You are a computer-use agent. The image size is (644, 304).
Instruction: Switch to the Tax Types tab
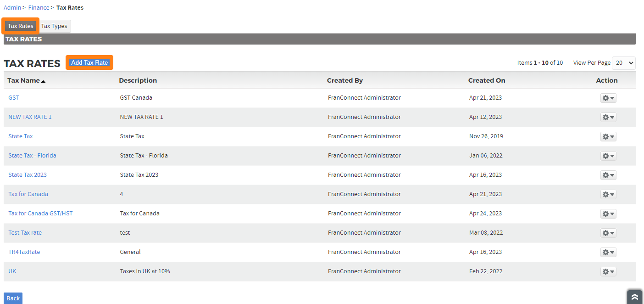coord(54,26)
